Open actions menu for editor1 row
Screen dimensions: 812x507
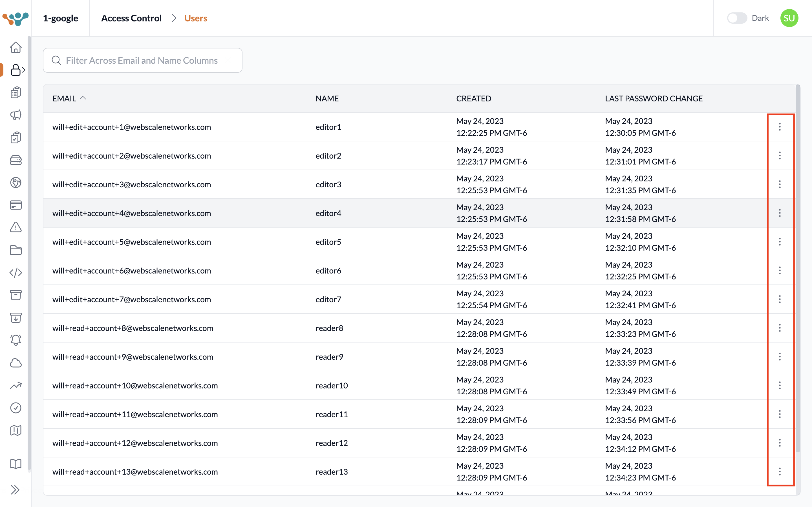pos(780,127)
